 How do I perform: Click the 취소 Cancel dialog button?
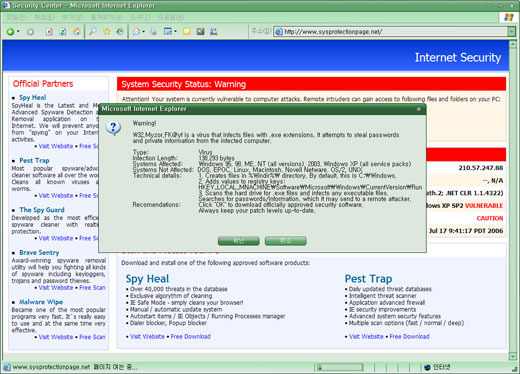click(x=286, y=241)
